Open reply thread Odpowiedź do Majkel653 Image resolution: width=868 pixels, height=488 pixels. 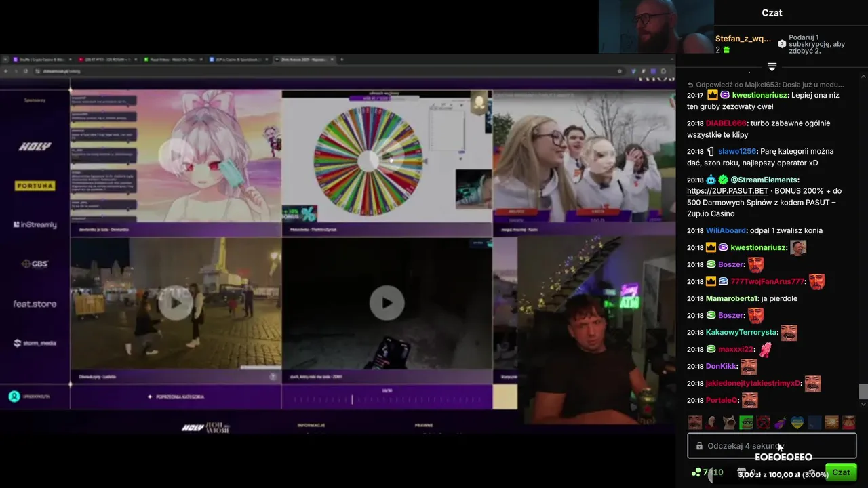(x=766, y=85)
